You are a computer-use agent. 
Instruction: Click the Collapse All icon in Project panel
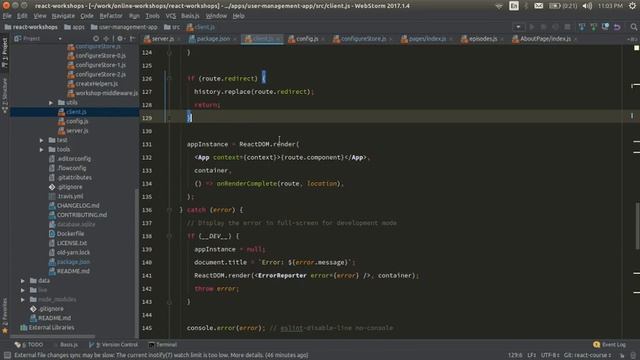point(106,38)
